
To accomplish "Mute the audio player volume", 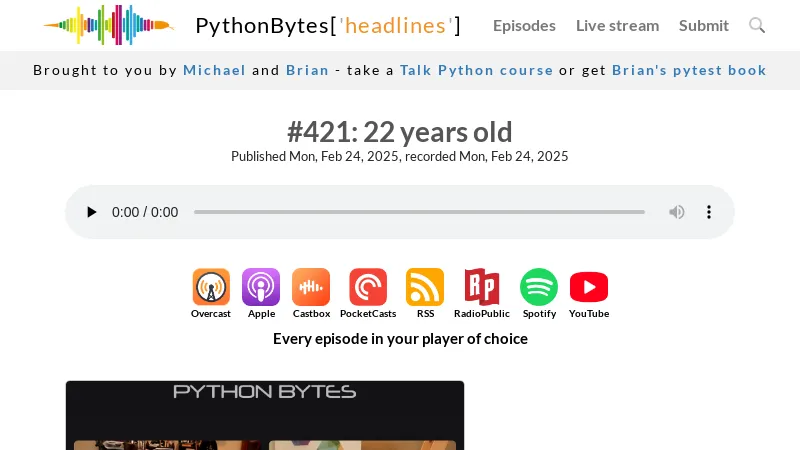I will [x=677, y=212].
